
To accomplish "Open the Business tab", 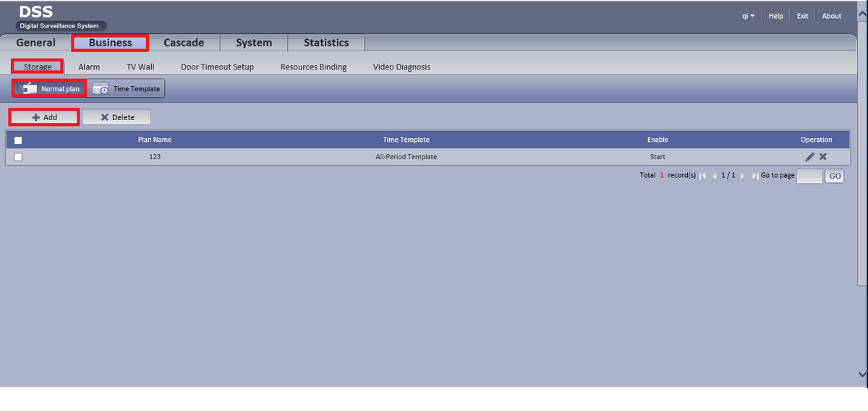I will point(110,43).
